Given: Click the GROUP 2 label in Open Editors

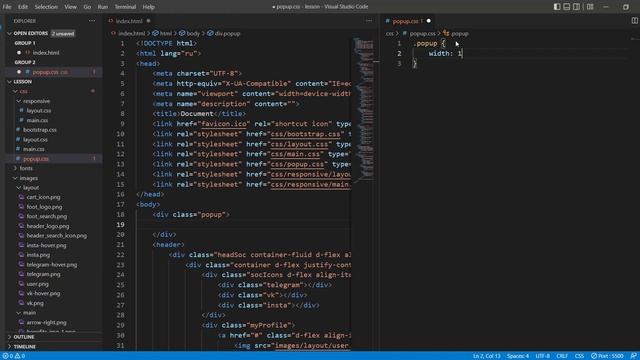Looking at the screenshot, I should pos(24,62).
